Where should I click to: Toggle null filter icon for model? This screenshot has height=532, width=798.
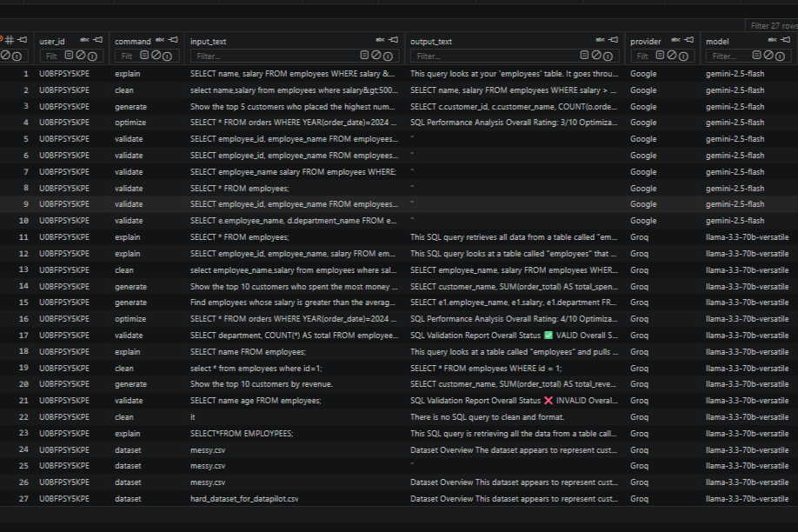tap(768, 55)
